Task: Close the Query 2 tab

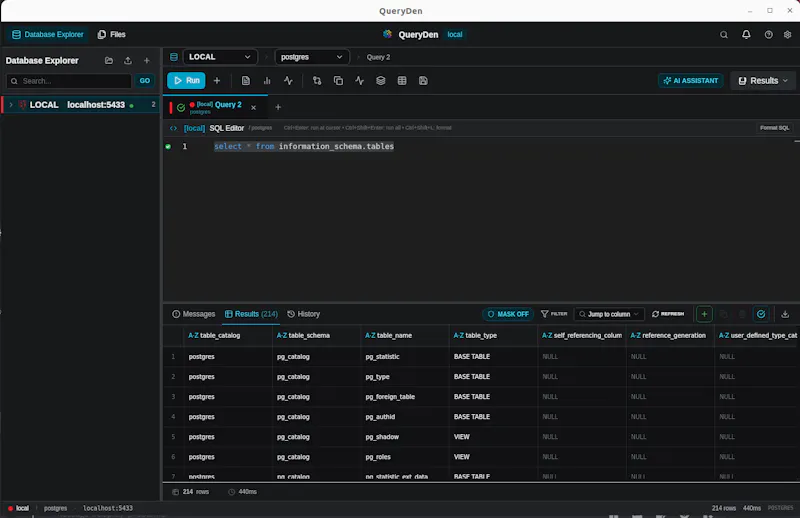Action: (x=254, y=108)
